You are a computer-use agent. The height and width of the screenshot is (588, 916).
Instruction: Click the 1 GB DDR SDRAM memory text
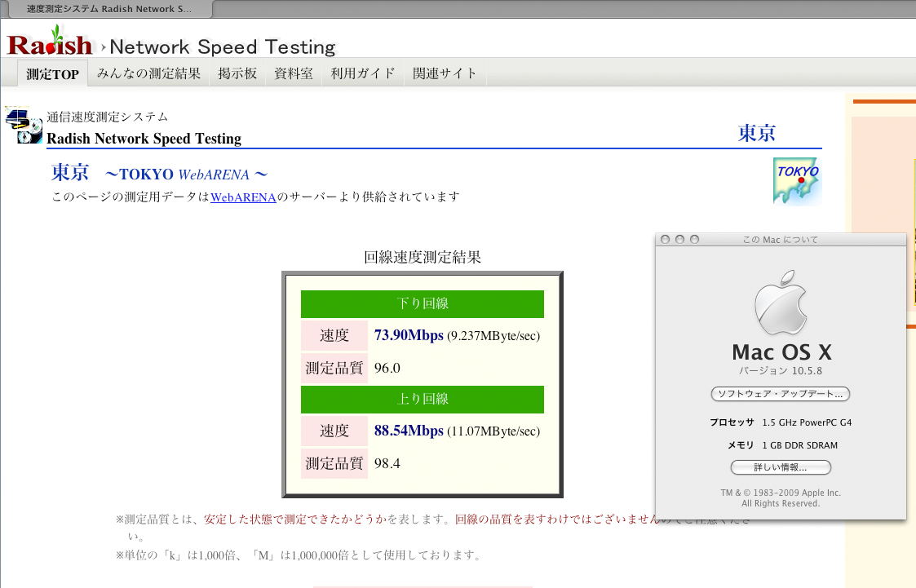pyautogui.click(x=799, y=445)
